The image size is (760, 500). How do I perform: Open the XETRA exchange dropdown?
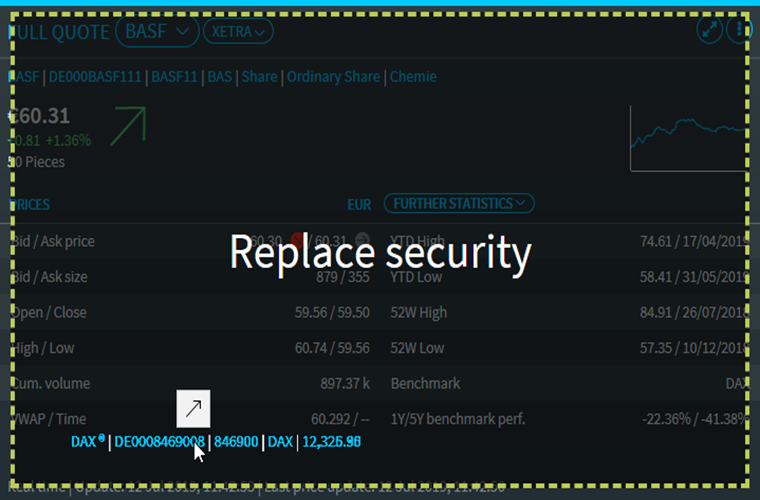[238, 32]
